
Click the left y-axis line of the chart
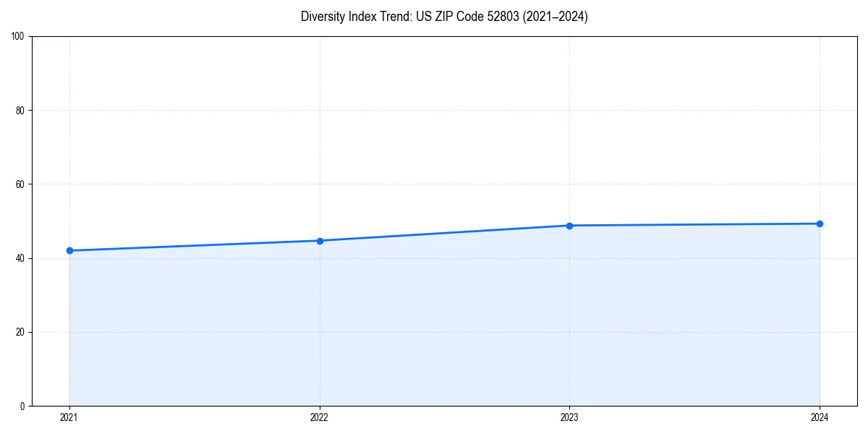coord(33,217)
